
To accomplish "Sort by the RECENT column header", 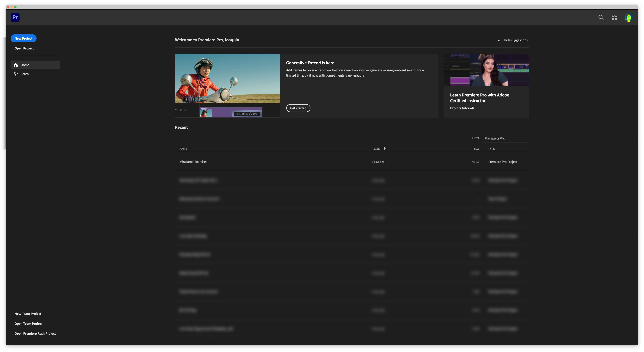I will coord(376,149).
